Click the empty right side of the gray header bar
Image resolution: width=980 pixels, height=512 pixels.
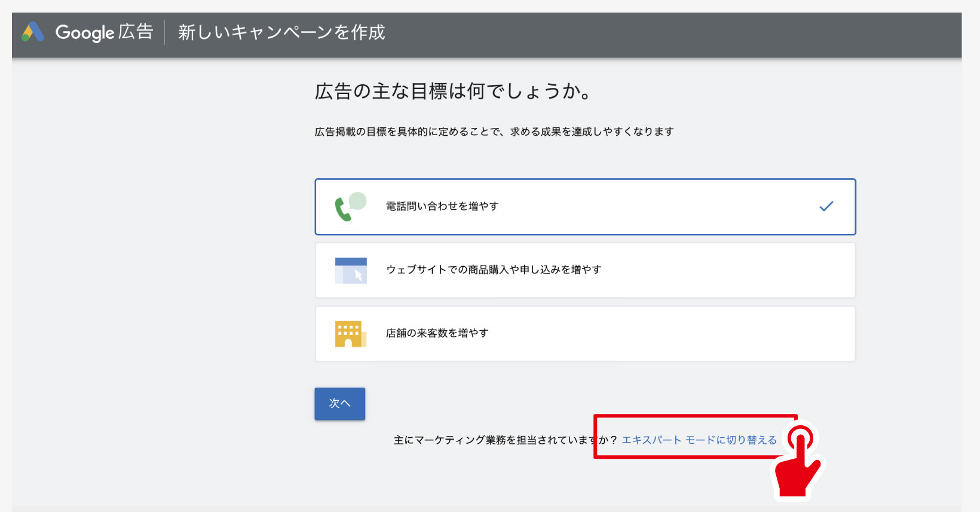717,35
